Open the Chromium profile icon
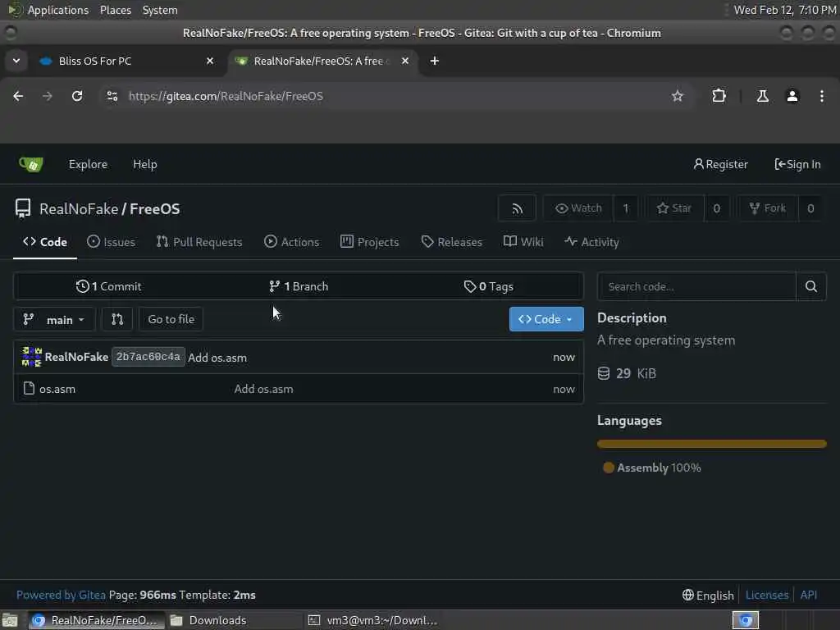Screen dimensions: 840x630 pos(792,96)
